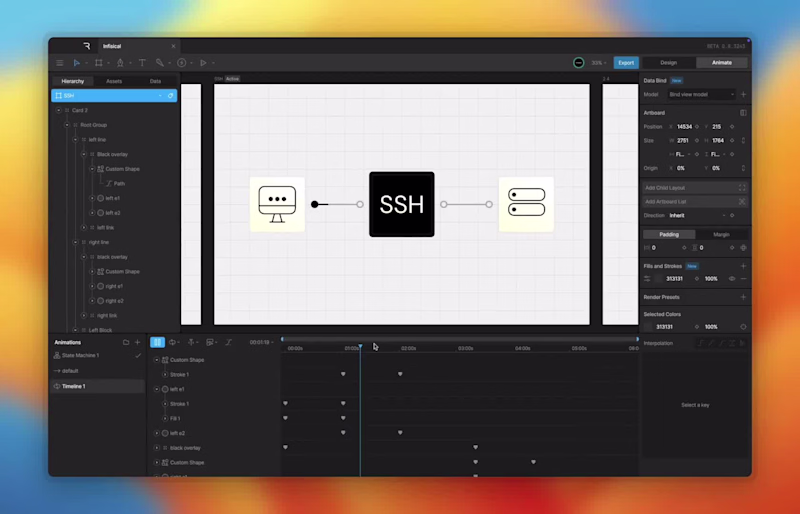Switch to Design mode
Screen dimensions: 800x514
(x=668, y=63)
